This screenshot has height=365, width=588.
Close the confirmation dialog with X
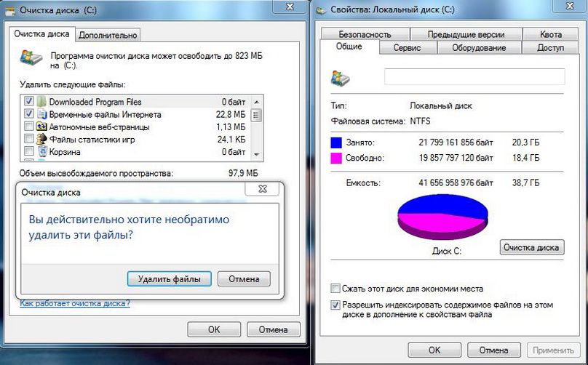262,189
